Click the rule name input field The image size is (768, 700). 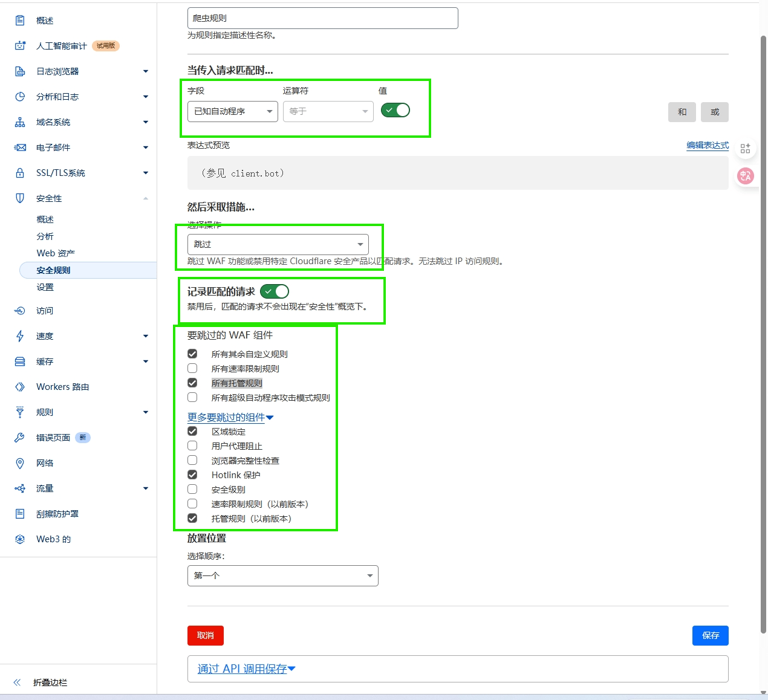coord(322,18)
